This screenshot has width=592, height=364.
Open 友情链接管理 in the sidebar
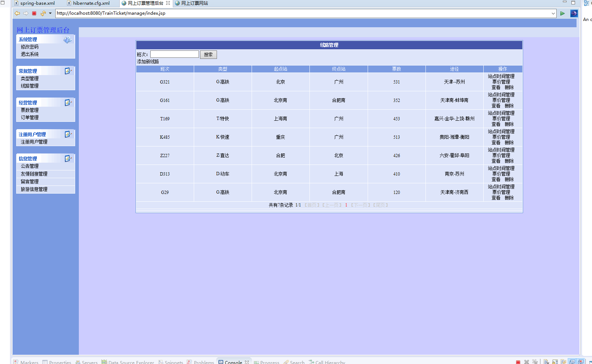click(x=34, y=174)
